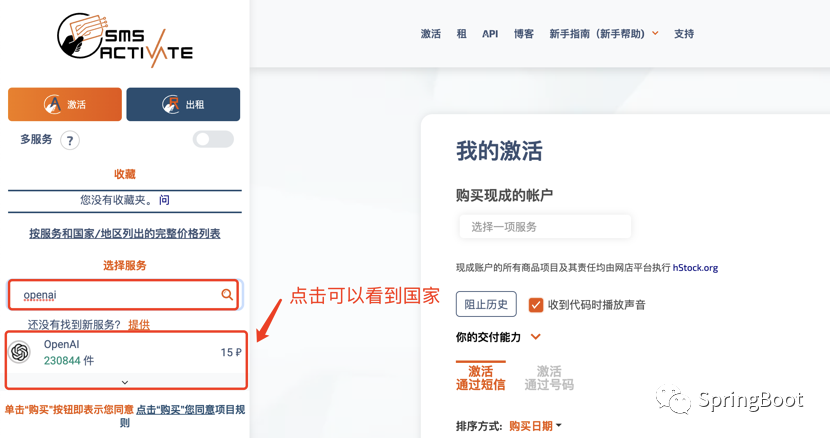830x438 pixels.
Task: Switch to 激活通过号码 tab
Action: click(549, 378)
